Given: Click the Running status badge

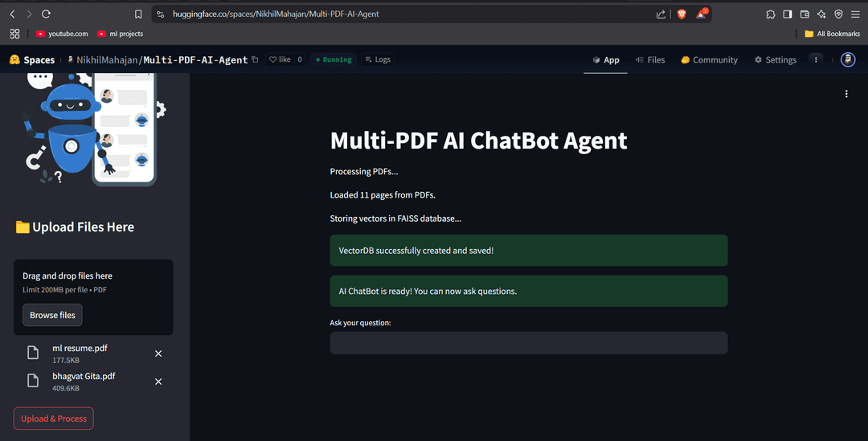Looking at the screenshot, I should [x=334, y=59].
